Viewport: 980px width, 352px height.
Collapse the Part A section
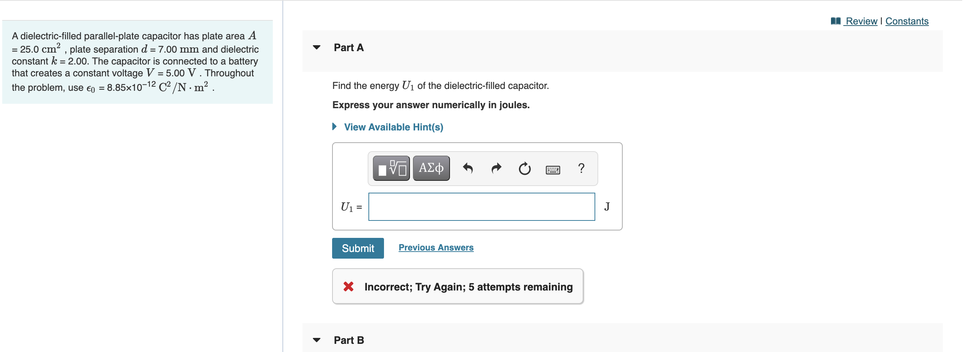click(x=317, y=47)
